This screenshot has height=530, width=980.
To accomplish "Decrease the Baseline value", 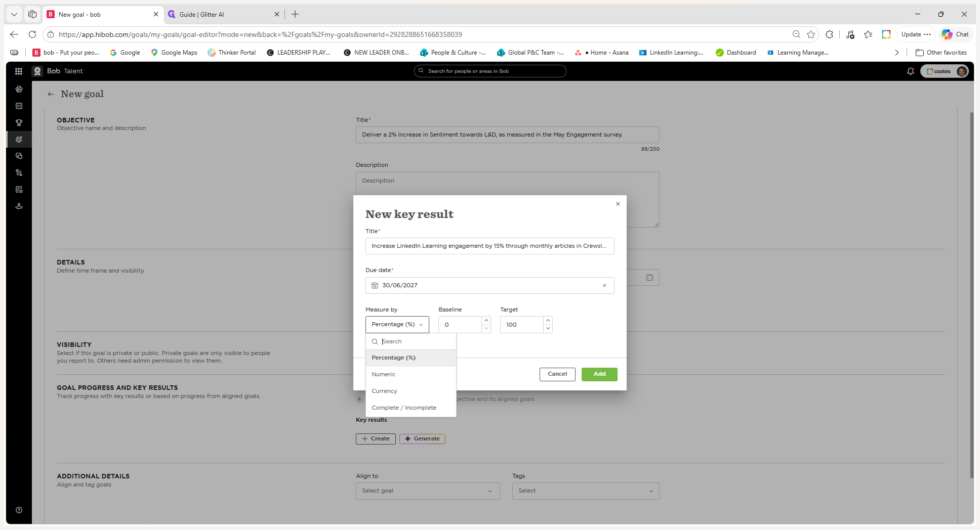I will coord(486,329).
